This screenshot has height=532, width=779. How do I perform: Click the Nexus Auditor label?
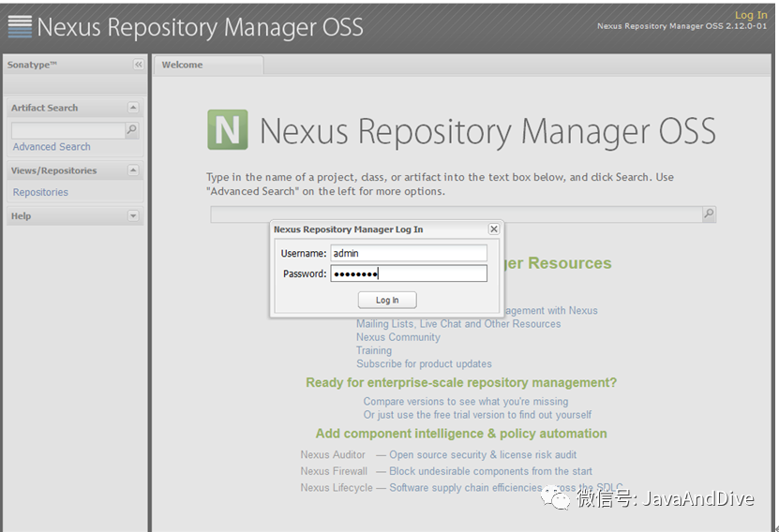(x=333, y=454)
